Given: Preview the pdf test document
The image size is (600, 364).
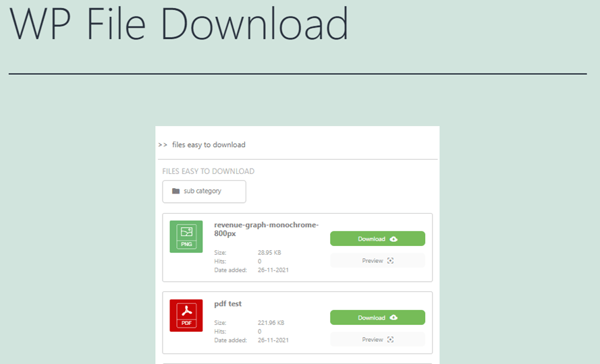Looking at the screenshot, I should click(377, 340).
